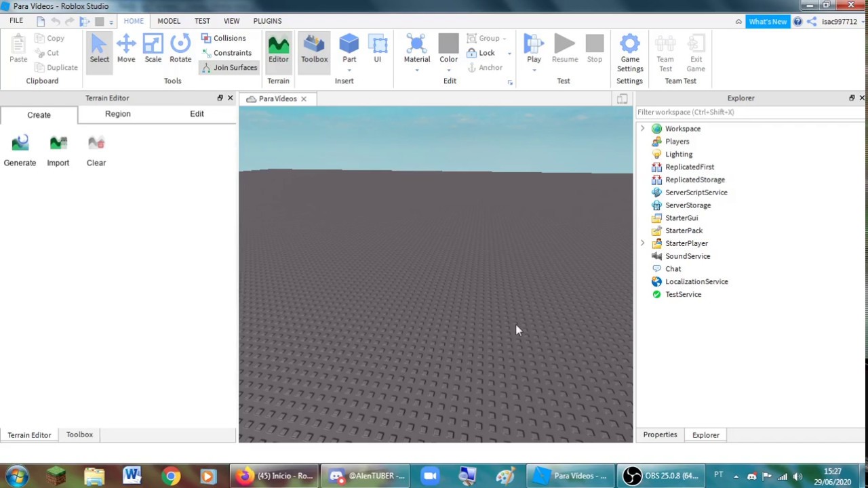Toggle Join Surfaces option
868x488 pixels.
click(229, 68)
